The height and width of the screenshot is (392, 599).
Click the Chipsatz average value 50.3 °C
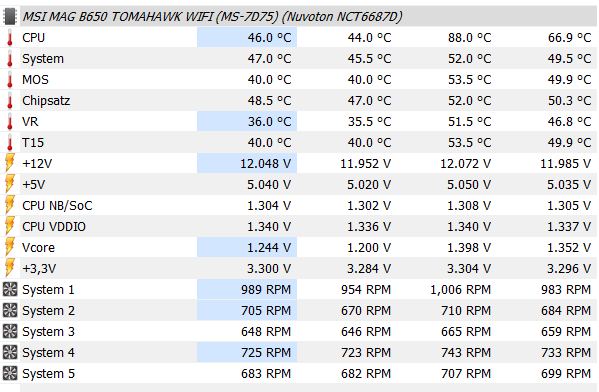tap(570, 101)
